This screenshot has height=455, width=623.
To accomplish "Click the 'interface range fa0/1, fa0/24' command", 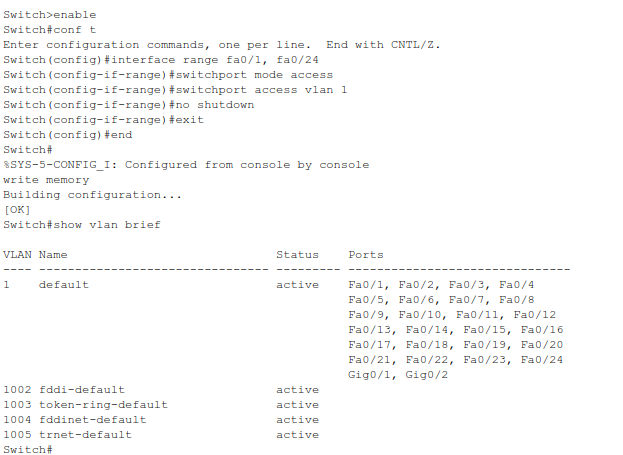I will point(215,60).
